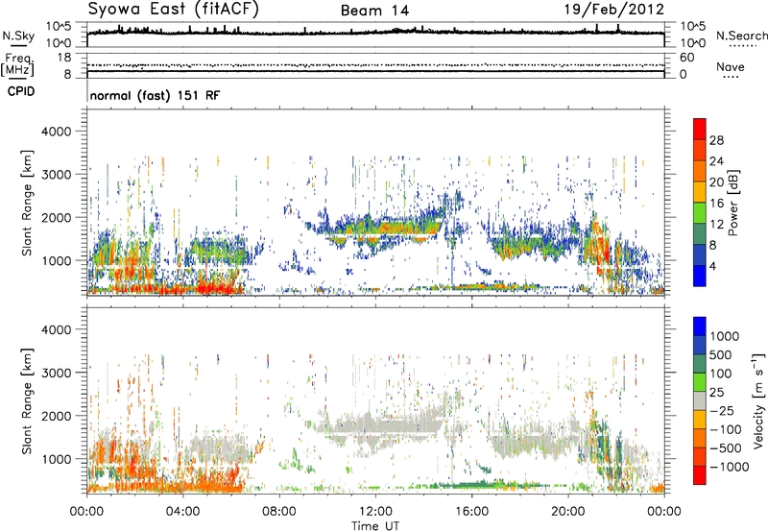The image size is (768, 532).
Task: Click the gray band of the velocity color bar
Action: tap(700, 400)
